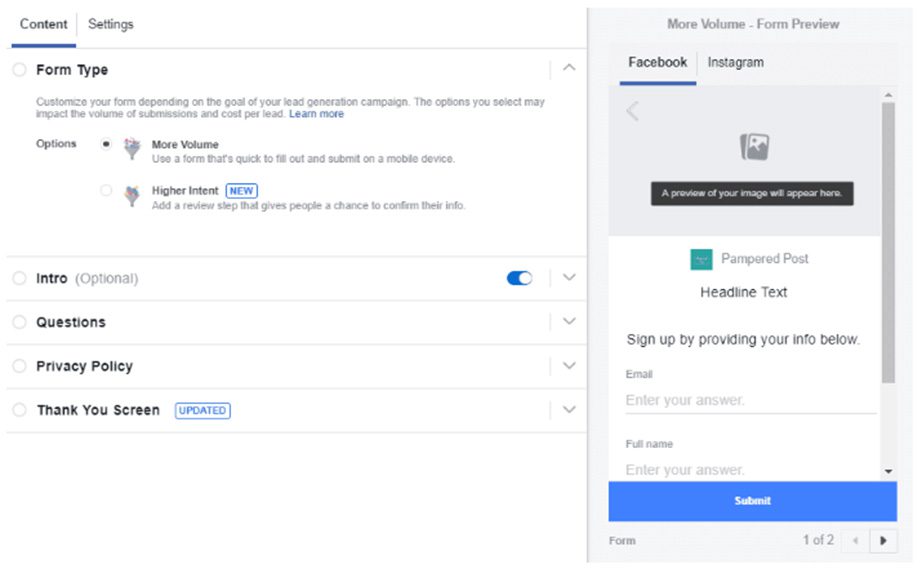The image size is (922, 569).
Task: Click the Pampered Post page logo
Action: [x=701, y=259]
